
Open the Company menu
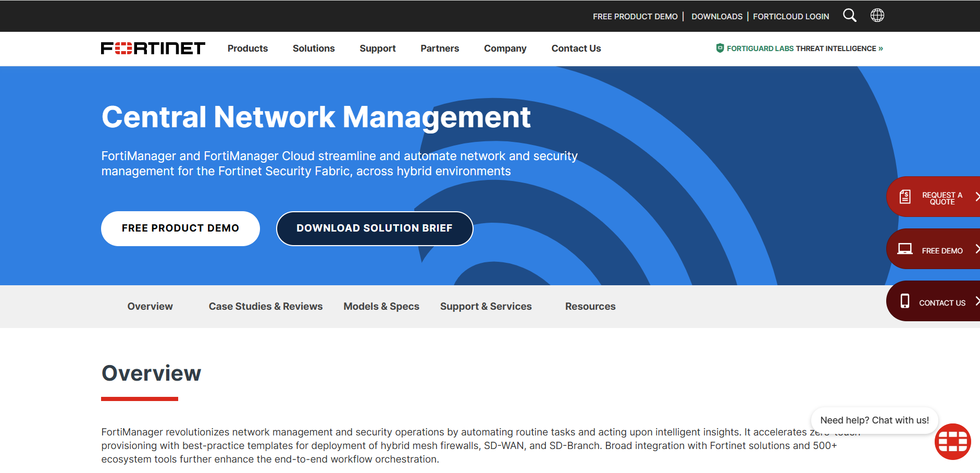coord(505,48)
